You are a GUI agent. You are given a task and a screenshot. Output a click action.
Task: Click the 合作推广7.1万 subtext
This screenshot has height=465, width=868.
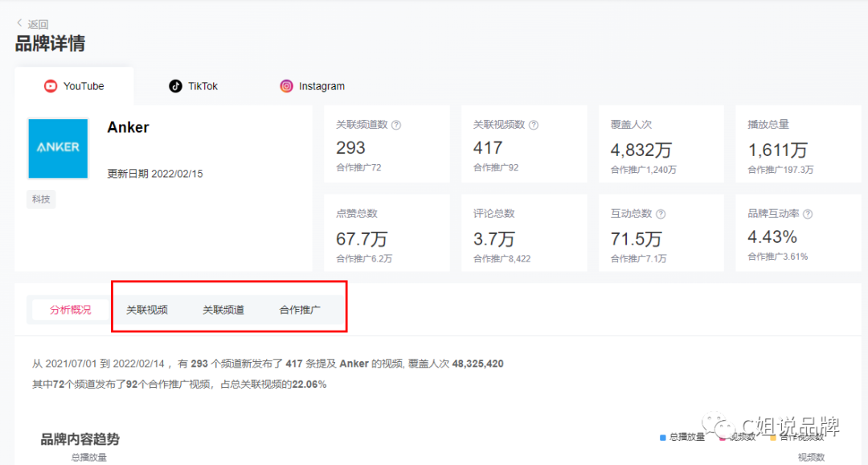click(x=638, y=258)
